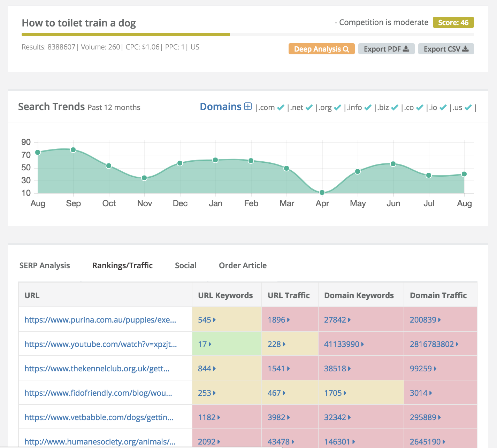The width and height of the screenshot is (497, 448).
Task: Disable the .biz domain filter
Action: [x=395, y=107]
